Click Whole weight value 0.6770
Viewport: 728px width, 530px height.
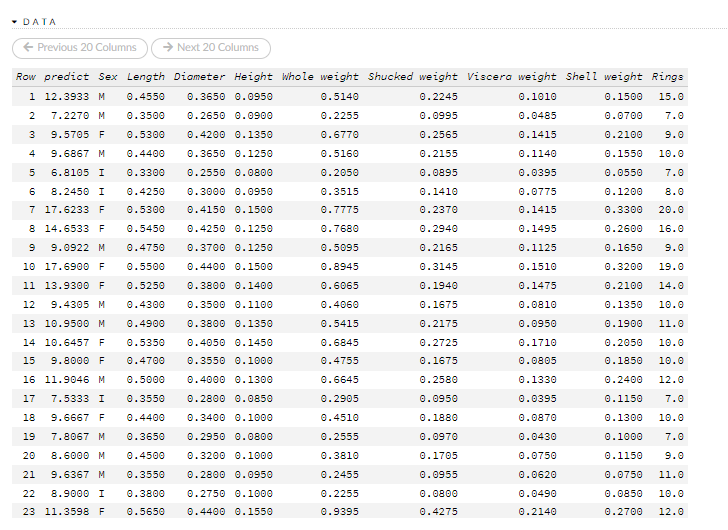point(339,135)
